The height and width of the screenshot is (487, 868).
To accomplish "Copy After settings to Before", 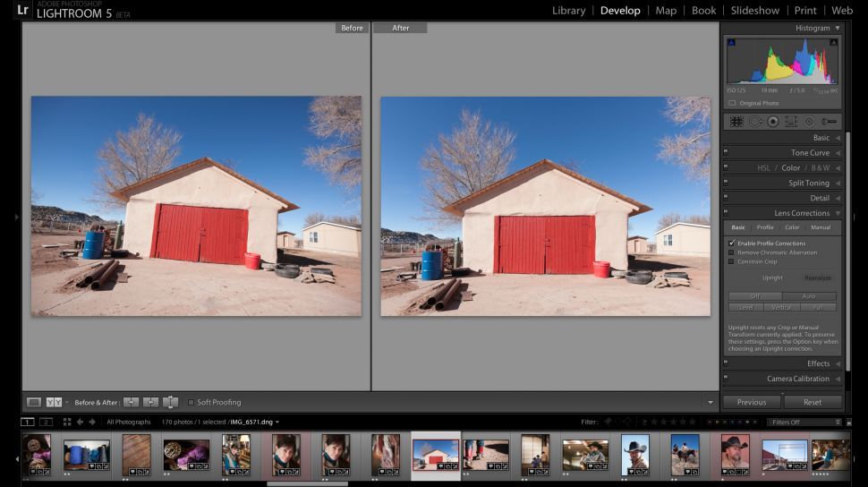I will point(150,402).
